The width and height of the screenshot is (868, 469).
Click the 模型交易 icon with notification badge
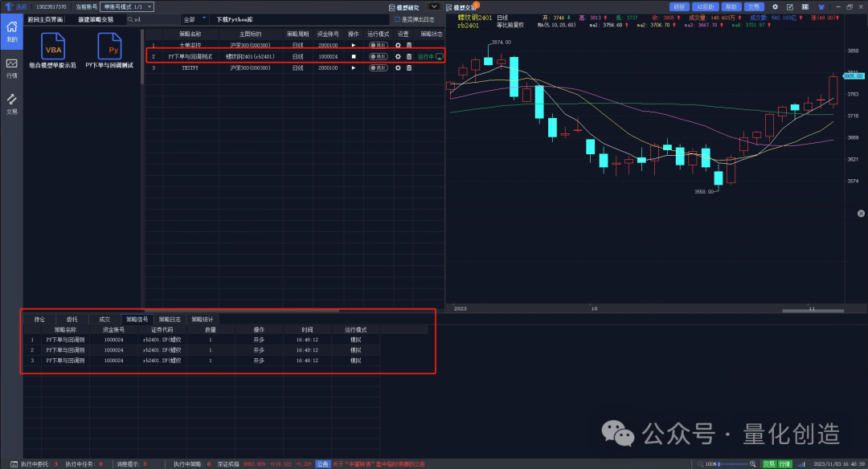[462, 7]
